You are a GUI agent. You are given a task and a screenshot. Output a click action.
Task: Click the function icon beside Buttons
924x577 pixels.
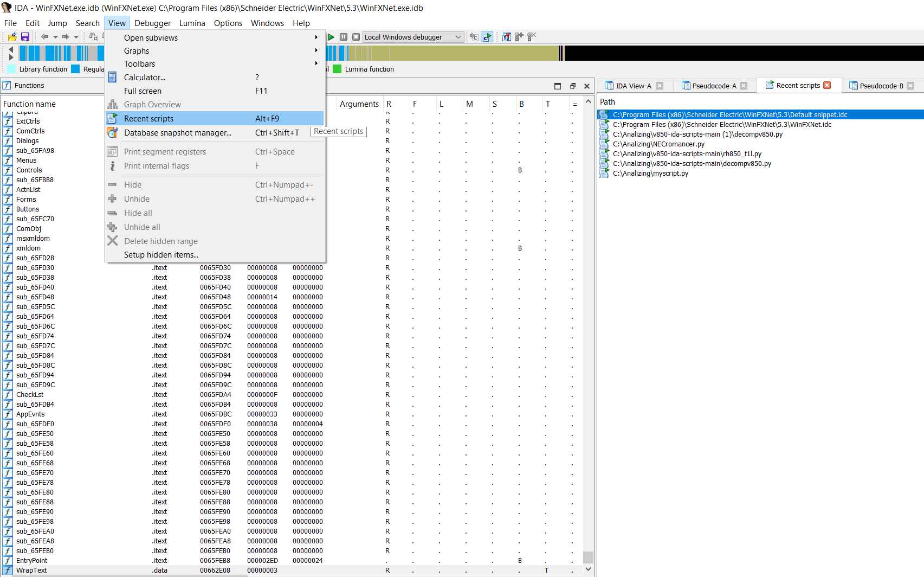[x=8, y=209]
